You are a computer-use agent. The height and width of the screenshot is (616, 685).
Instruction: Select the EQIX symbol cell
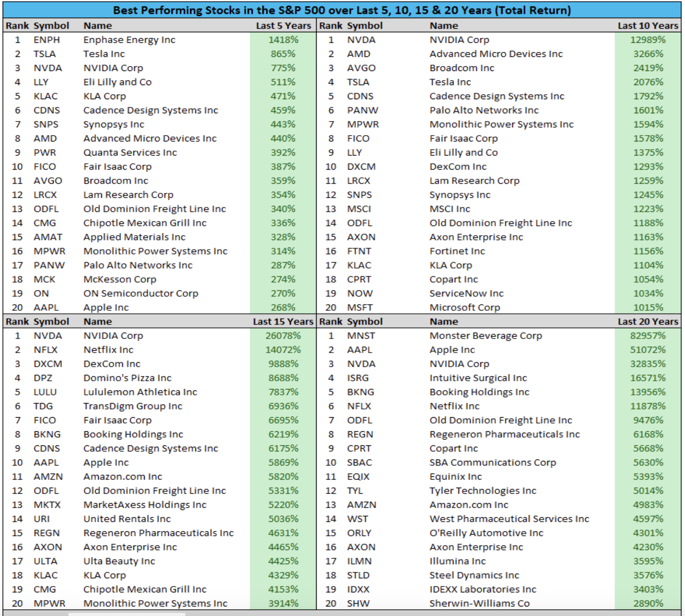pyautogui.click(x=358, y=476)
